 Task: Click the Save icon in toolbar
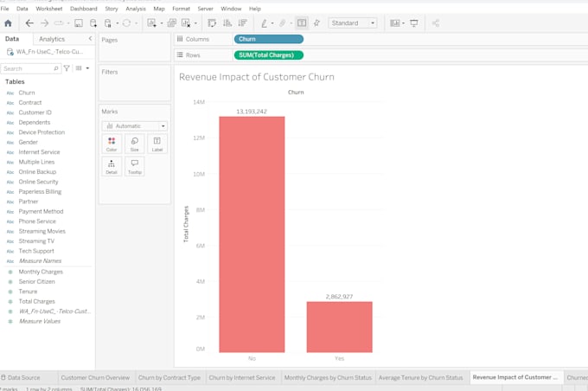click(x=79, y=23)
